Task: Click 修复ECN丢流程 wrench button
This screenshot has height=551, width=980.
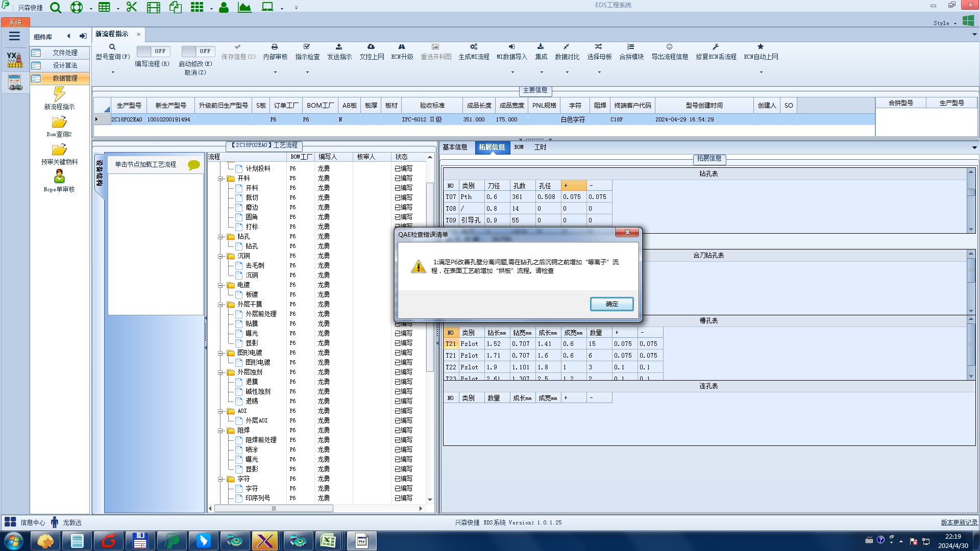Action: tap(716, 52)
